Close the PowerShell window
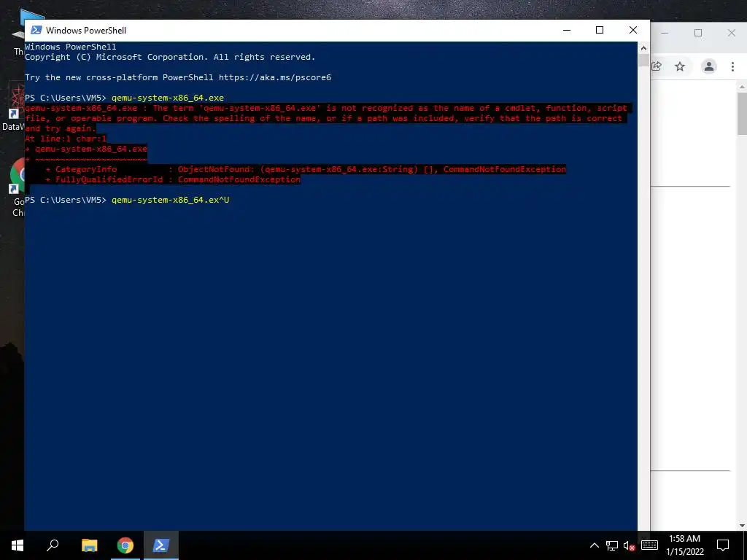The height and width of the screenshot is (560, 747). pos(633,30)
